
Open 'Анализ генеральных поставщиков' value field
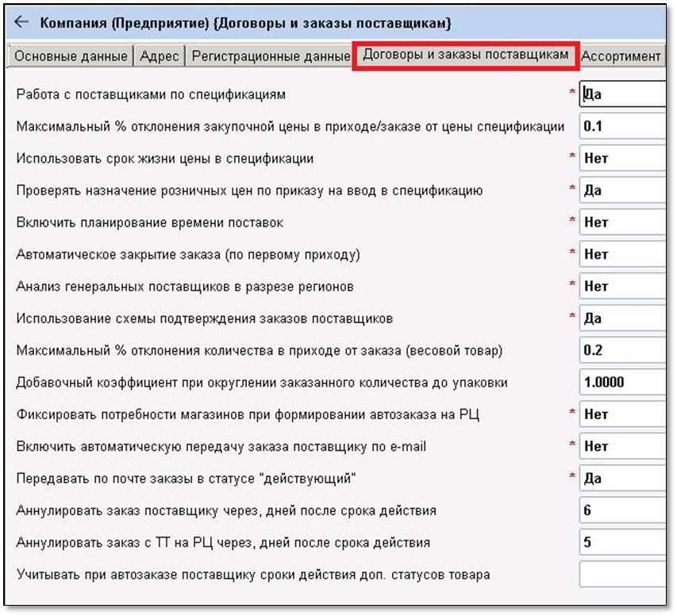(622, 286)
